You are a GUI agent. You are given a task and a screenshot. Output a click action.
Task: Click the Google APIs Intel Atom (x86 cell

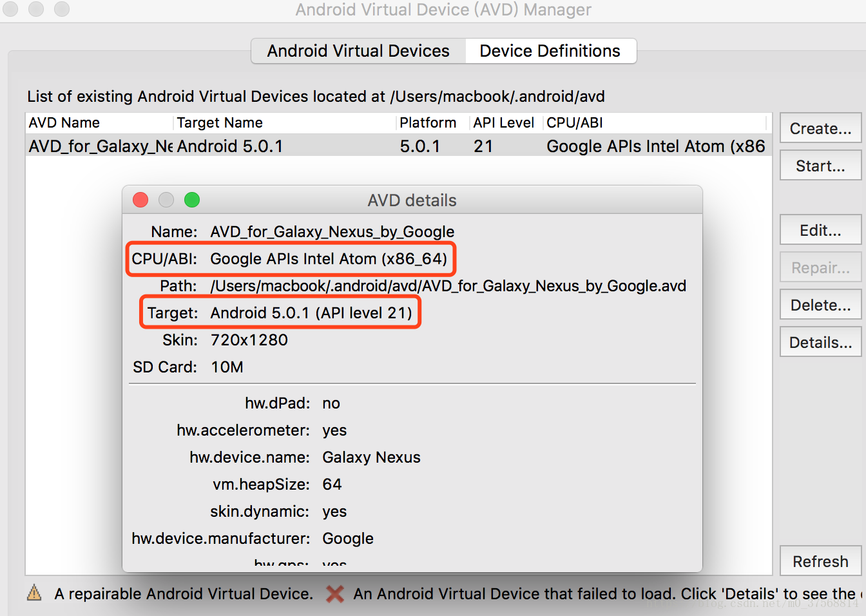(656, 146)
